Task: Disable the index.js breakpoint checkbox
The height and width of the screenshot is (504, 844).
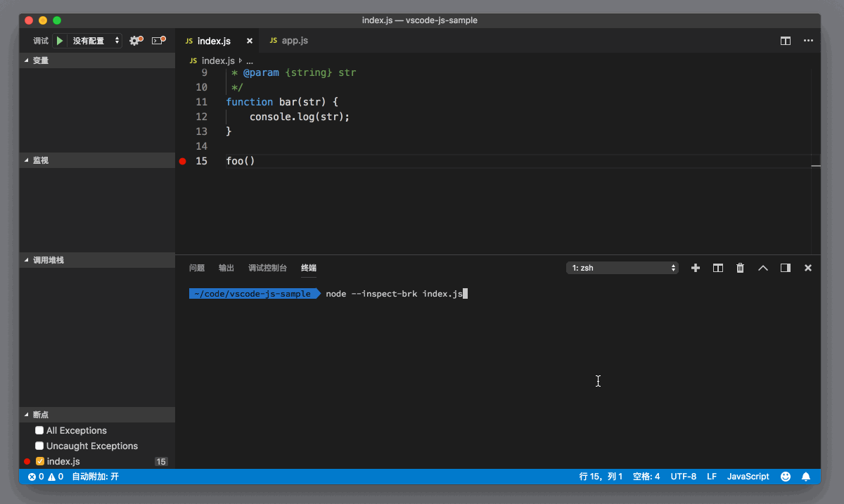Action: click(39, 461)
